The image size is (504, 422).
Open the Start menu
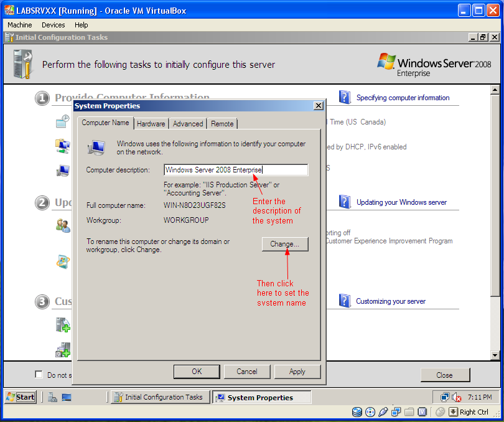click(21, 397)
